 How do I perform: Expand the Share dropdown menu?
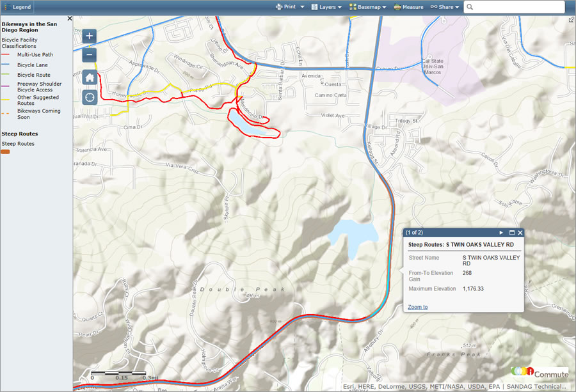click(445, 6)
